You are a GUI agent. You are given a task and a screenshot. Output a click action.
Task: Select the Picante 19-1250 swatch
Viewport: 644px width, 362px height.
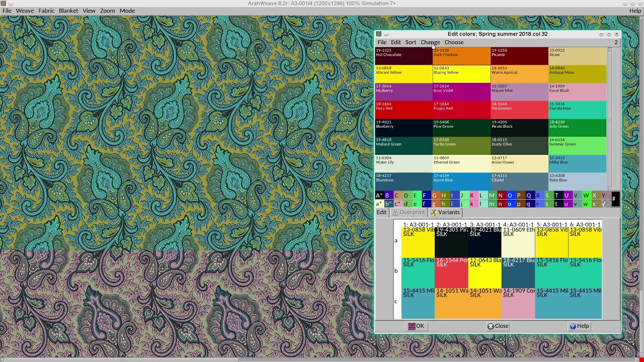click(x=519, y=56)
